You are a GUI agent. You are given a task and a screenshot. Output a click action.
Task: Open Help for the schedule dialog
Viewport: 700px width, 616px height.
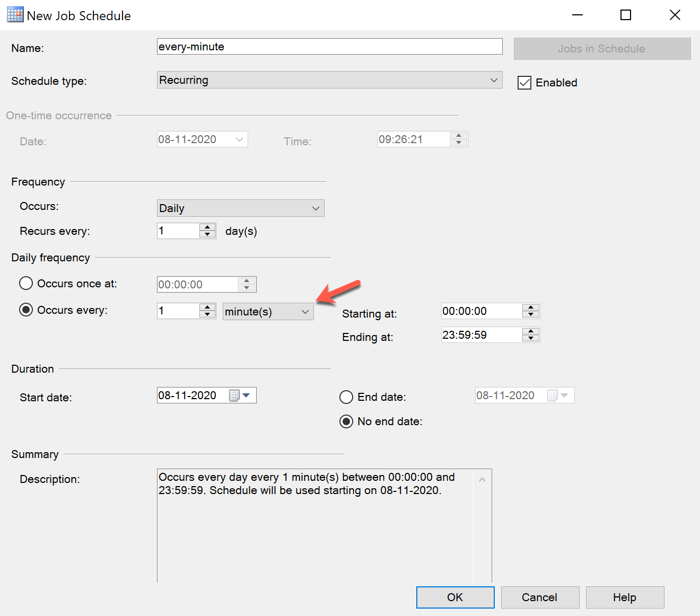pyautogui.click(x=625, y=597)
